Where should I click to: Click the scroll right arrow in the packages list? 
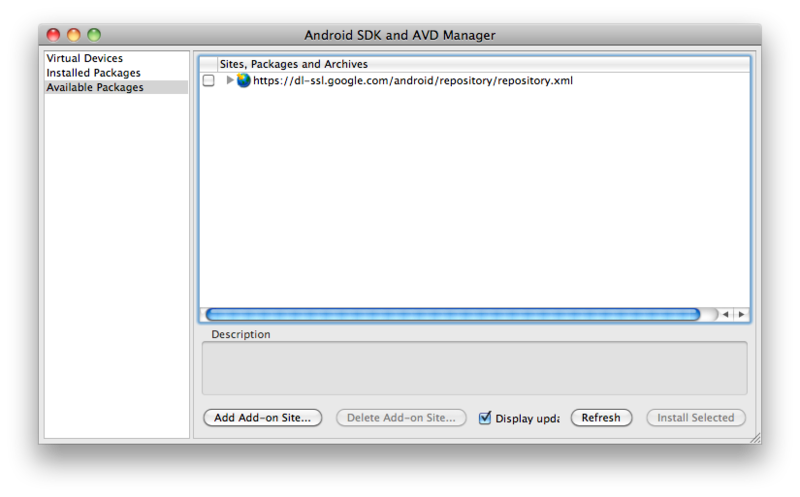coord(741,314)
